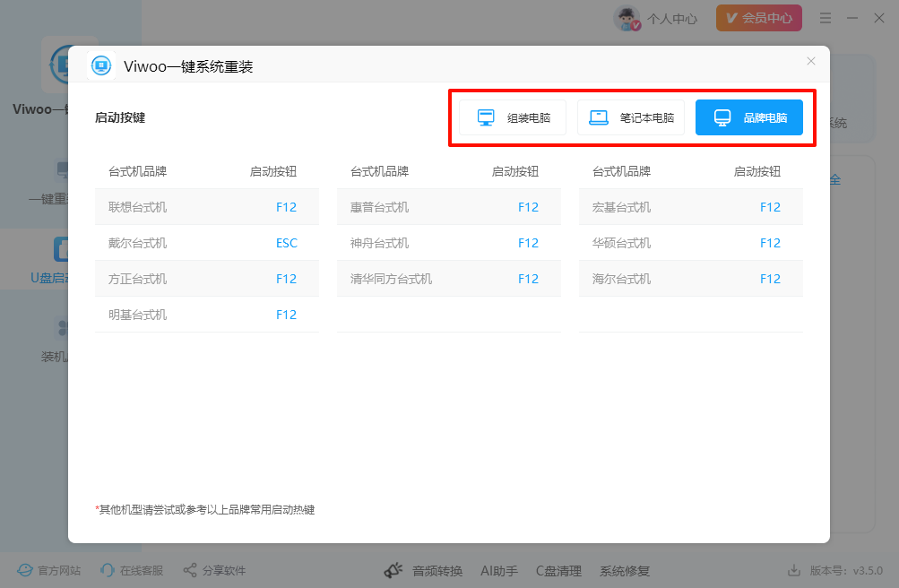The height and width of the screenshot is (588, 899).
Task: Select 神舟台式机 row
Action: click(x=449, y=243)
